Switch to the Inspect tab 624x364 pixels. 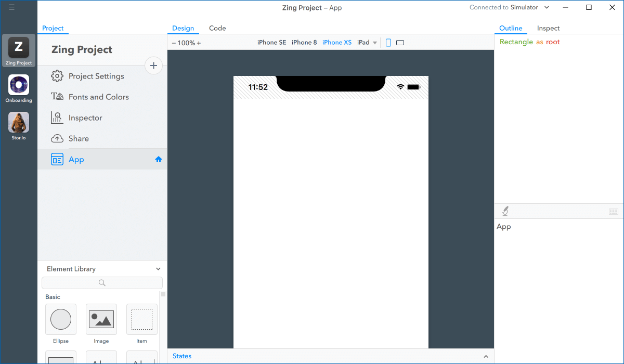tap(548, 28)
